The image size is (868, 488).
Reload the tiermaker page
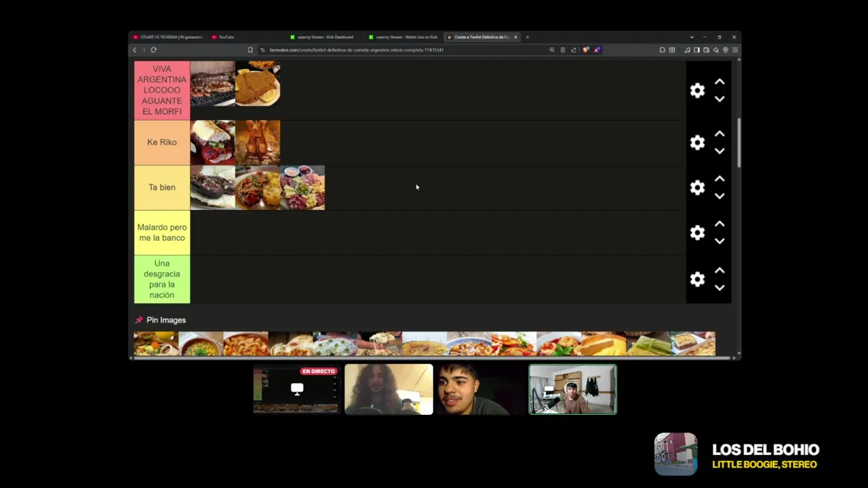[x=154, y=50]
